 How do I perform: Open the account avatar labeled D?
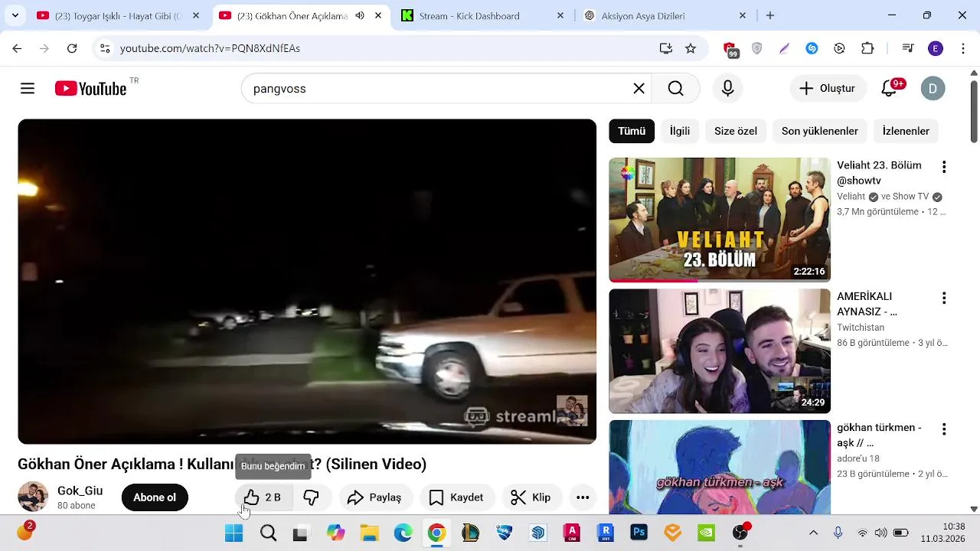[933, 89]
